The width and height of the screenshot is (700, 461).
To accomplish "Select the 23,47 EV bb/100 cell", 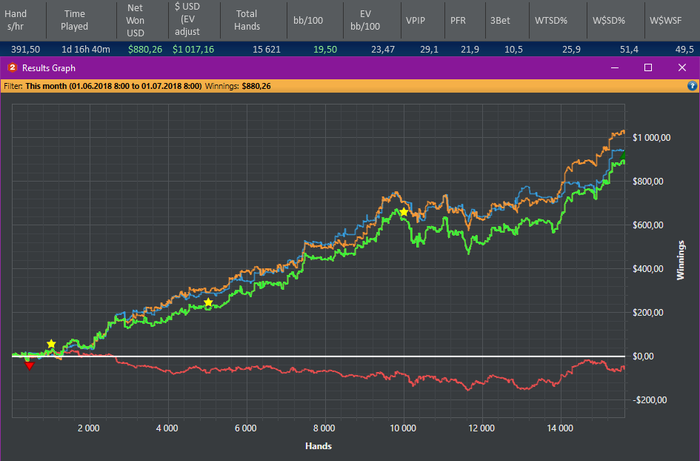I will click(383, 49).
